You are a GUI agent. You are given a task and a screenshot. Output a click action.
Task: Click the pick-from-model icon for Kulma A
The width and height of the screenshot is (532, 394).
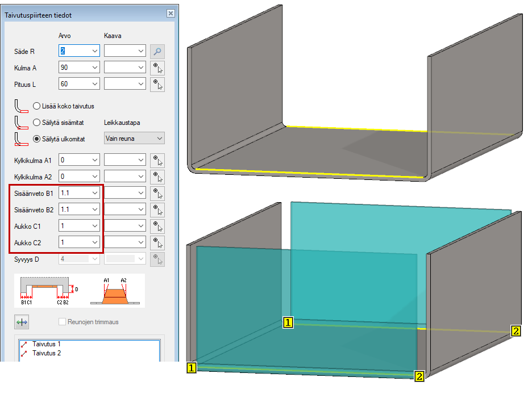pyautogui.click(x=157, y=68)
